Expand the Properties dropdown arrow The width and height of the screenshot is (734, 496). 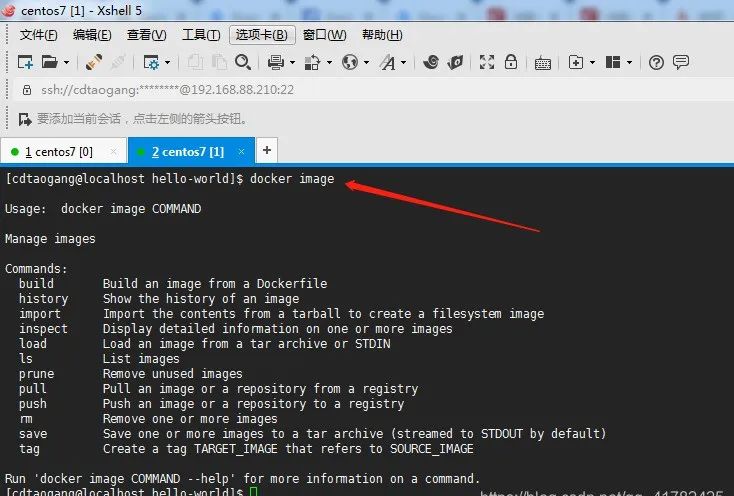coord(168,62)
